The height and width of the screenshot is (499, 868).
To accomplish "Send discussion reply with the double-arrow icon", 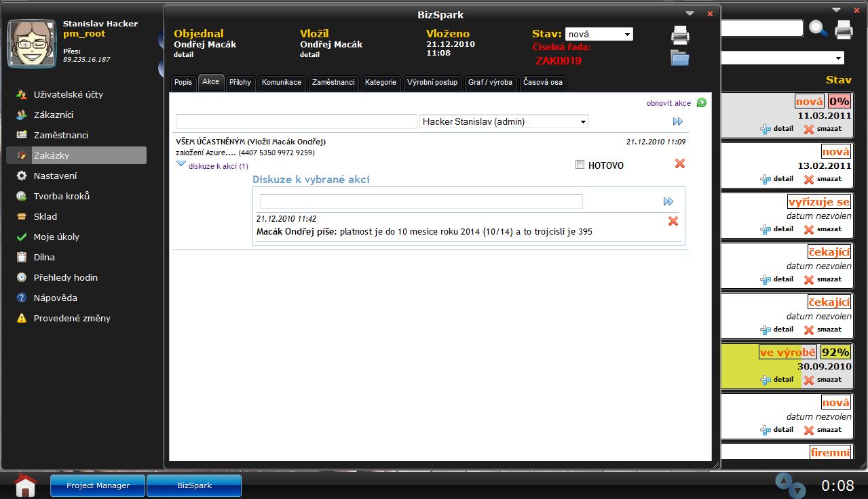I will coord(668,201).
